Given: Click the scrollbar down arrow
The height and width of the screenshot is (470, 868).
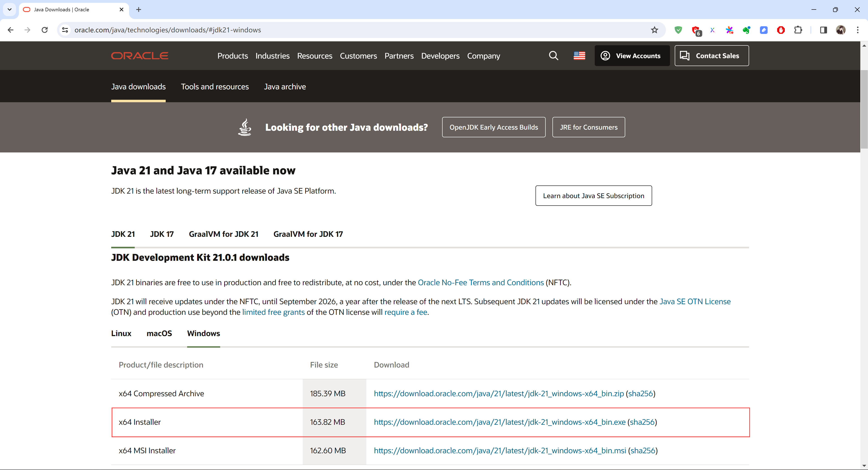Looking at the screenshot, I should (864, 466).
